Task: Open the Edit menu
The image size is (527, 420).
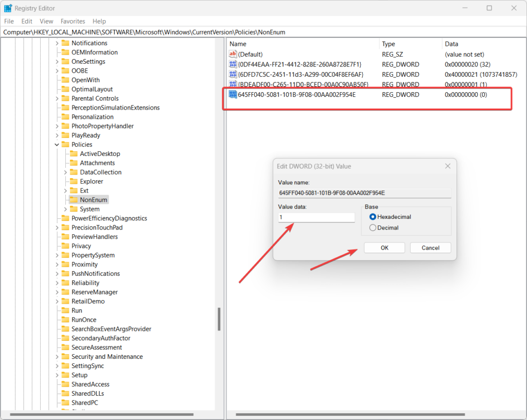Action: click(27, 21)
